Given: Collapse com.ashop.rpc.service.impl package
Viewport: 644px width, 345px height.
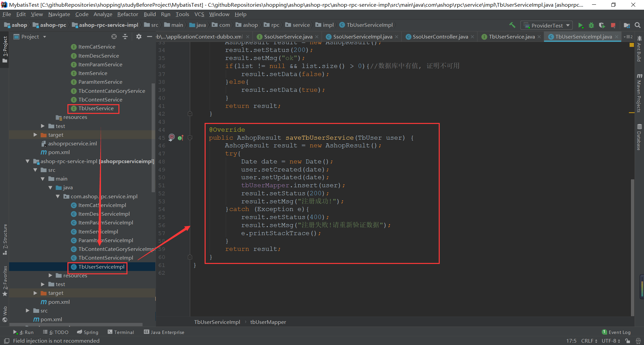Looking at the screenshot, I should pos(58,196).
